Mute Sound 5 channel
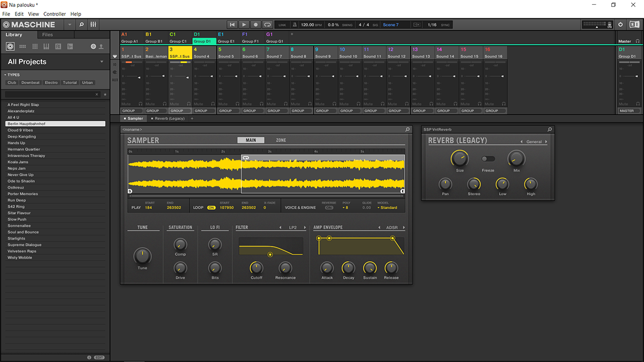 point(223,104)
